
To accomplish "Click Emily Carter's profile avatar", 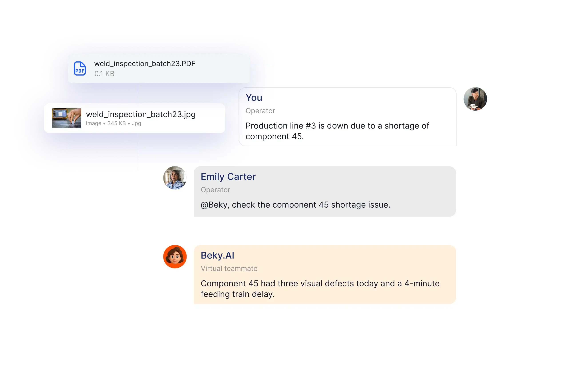I will pyautogui.click(x=175, y=178).
